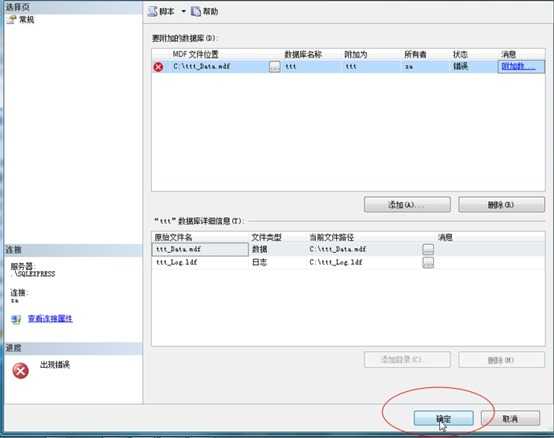This screenshot has height=438, width=554.
Task: Click the red error icon beside C:\ttt_Data.mdf
Action: (158, 67)
